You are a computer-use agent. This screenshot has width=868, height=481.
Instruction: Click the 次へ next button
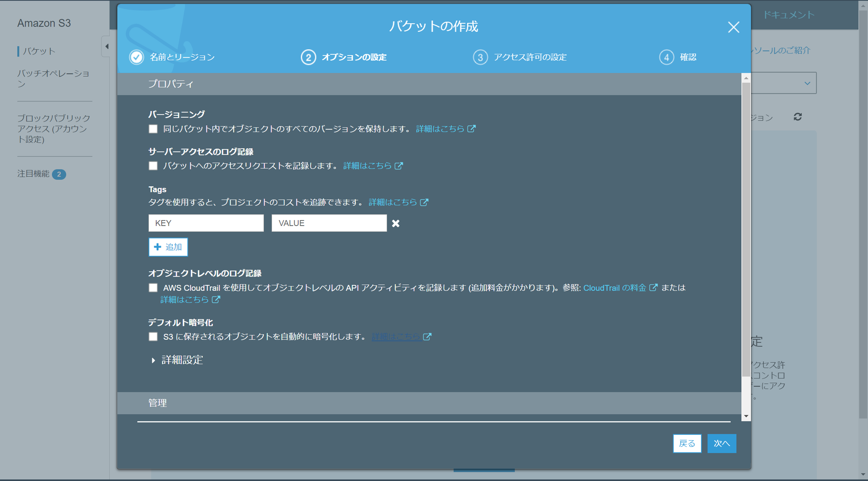(721, 443)
